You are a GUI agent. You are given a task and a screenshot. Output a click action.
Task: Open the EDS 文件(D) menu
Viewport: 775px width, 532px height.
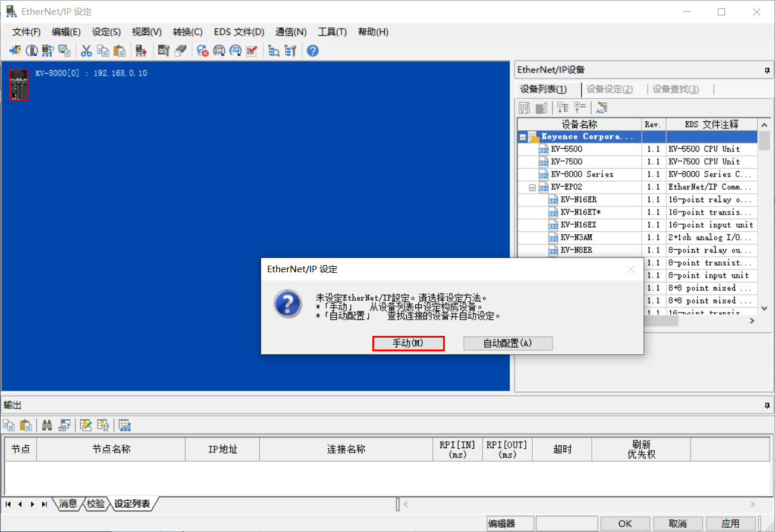click(x=239, y=32)
